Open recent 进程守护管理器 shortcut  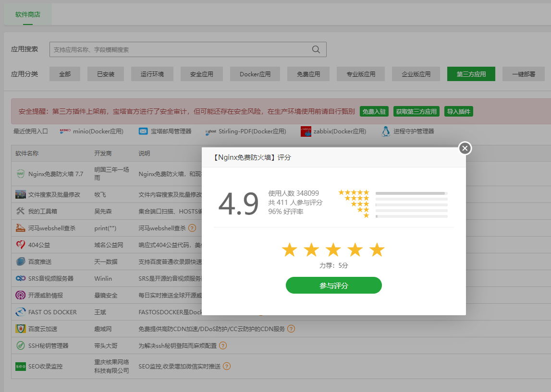[408, 131]
